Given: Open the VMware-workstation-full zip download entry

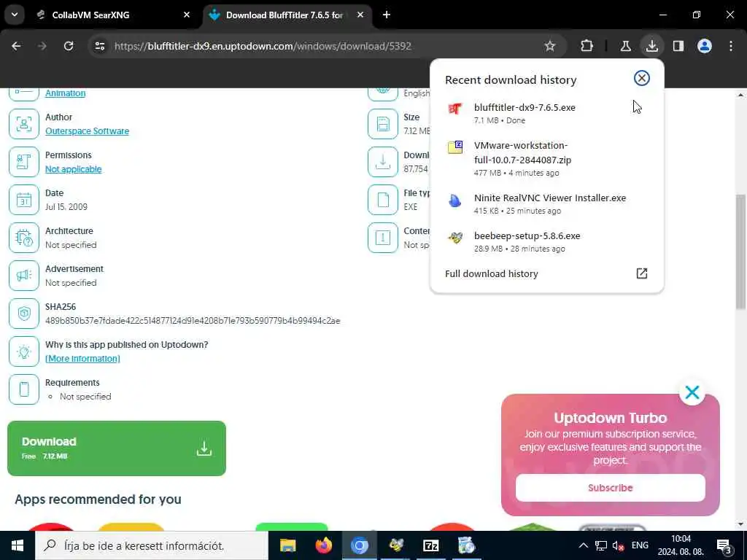Looking at the screenshot, I should (x=546, y=158).
